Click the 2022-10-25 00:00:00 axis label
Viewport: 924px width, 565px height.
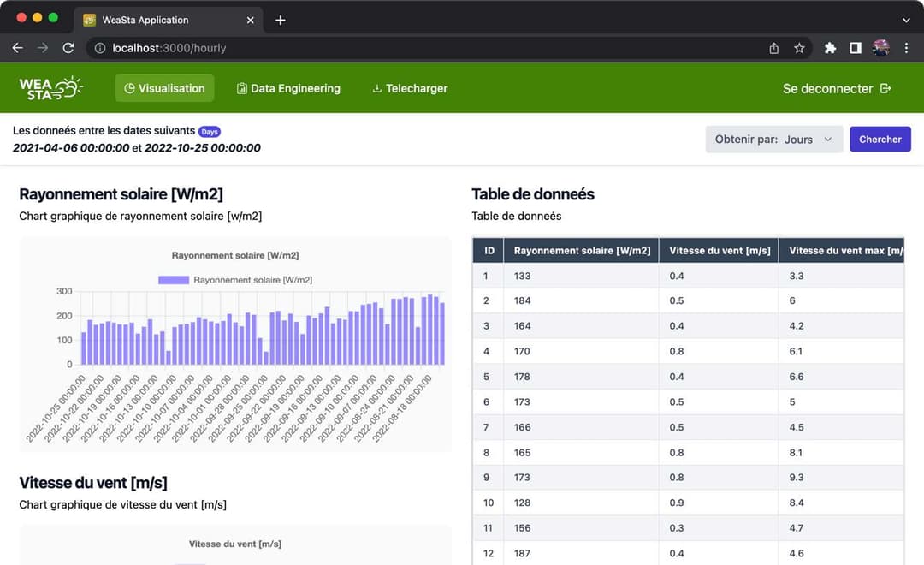(x=56, y=408)
